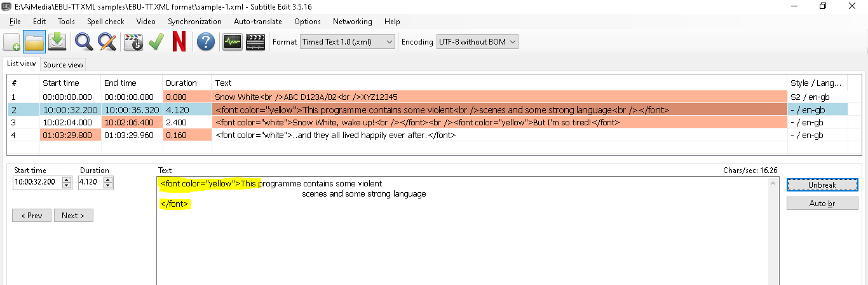Click end time cell 01:03:29.960
Screen dimensions: 868x285
coord(131,135)
